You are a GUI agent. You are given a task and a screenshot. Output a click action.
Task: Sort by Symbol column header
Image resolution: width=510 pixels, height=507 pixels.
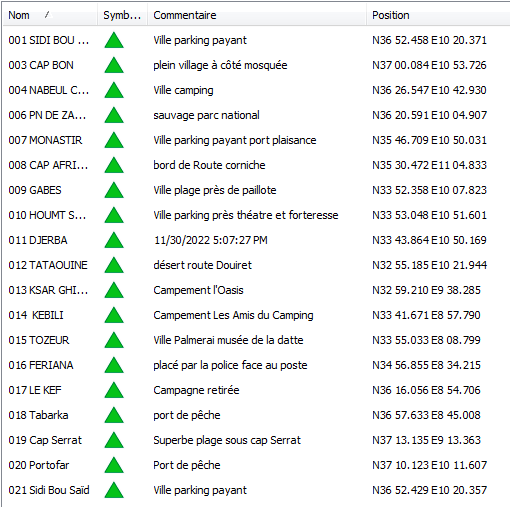[122, 15]
